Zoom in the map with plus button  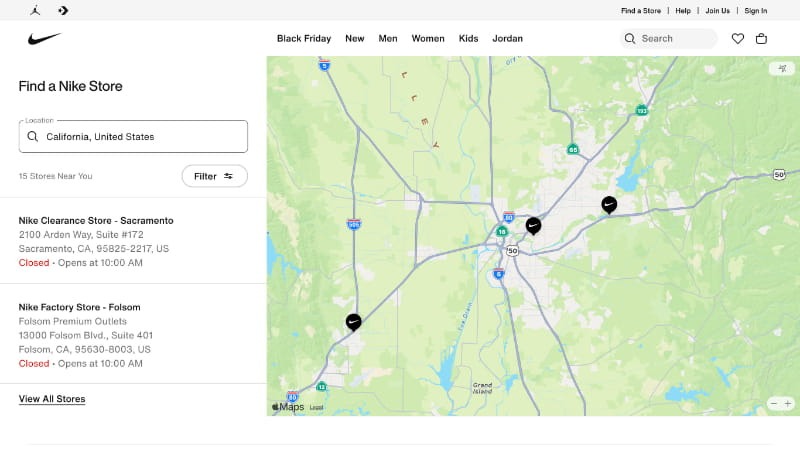pos(788,403)
